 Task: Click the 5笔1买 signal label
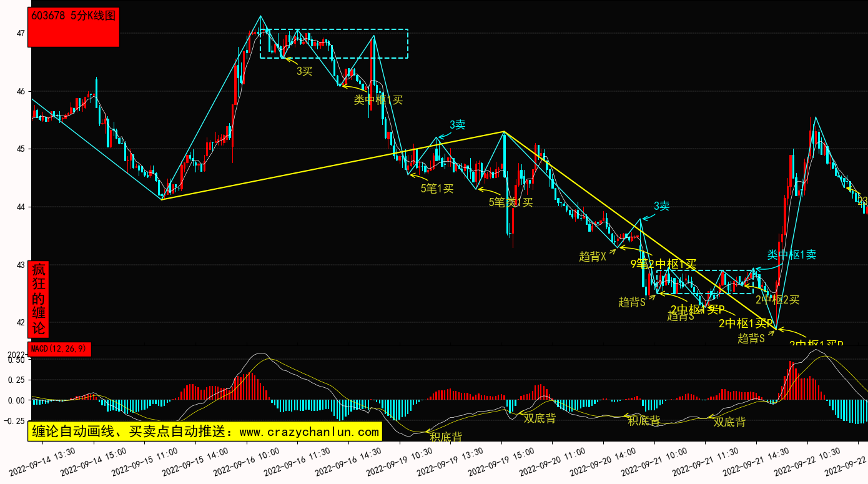click(437, 189)
